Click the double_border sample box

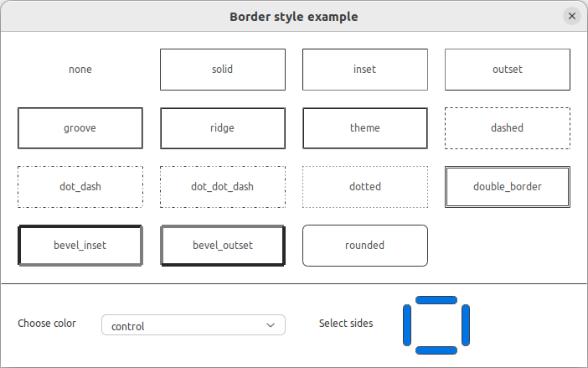(x=508, y=187)
